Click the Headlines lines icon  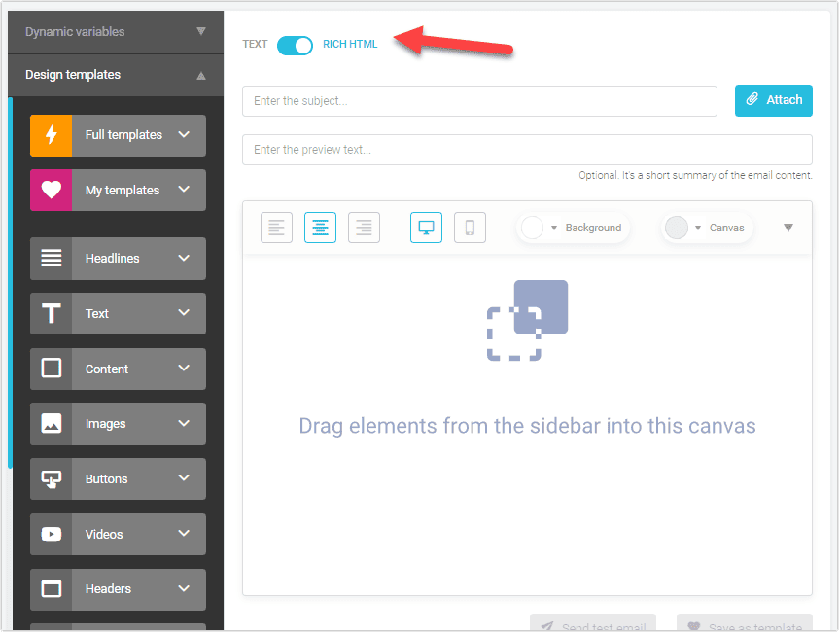tap(51, 259)
